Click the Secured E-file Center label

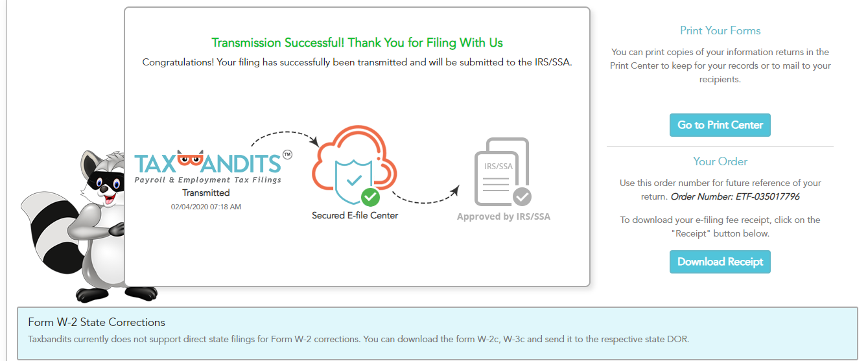(355, 215)
